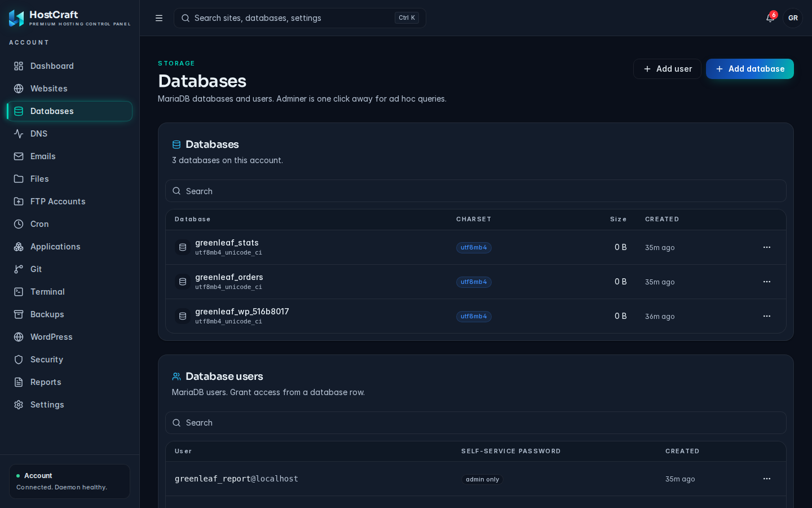Click the Emails envelope icon in sidebar
The width and height of the screenshot is (812, 508).
[19, 156]
